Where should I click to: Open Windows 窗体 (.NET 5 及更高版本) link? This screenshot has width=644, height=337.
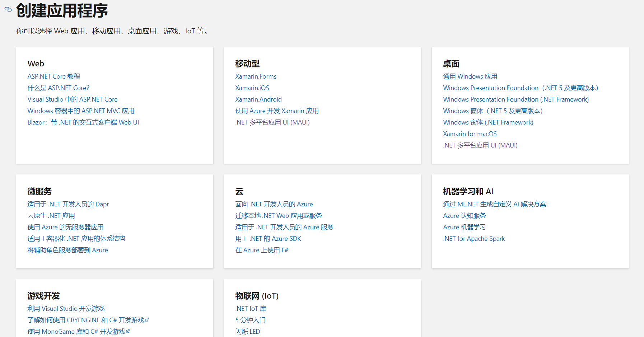coord(493,111)
